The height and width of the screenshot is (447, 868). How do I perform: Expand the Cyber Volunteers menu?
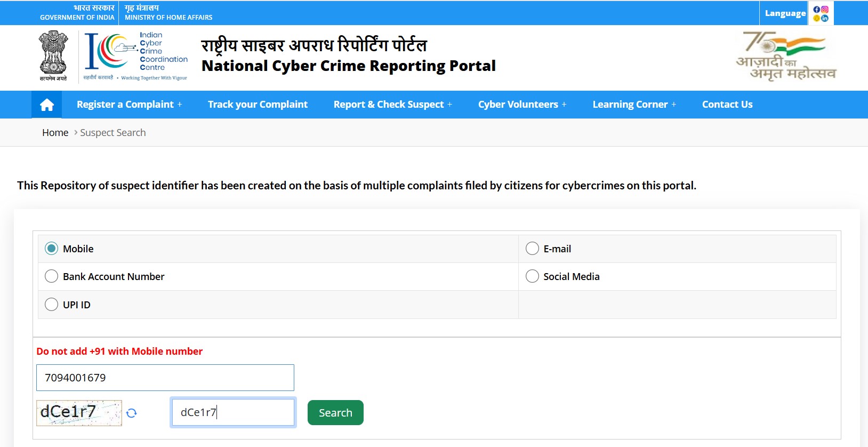coord(523,105)
